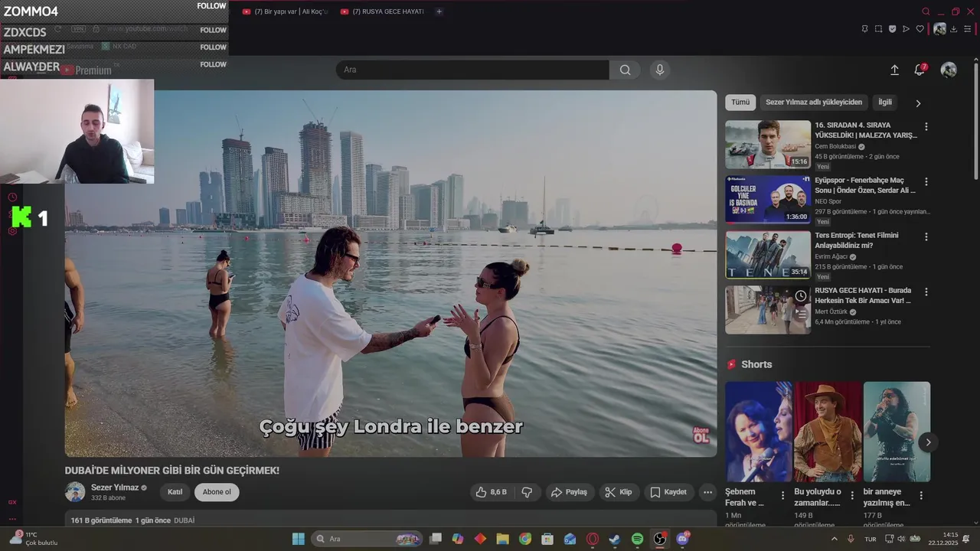Open the ad blocker shield icon
The image size is (980, 551).
click(x=892, y=29)
